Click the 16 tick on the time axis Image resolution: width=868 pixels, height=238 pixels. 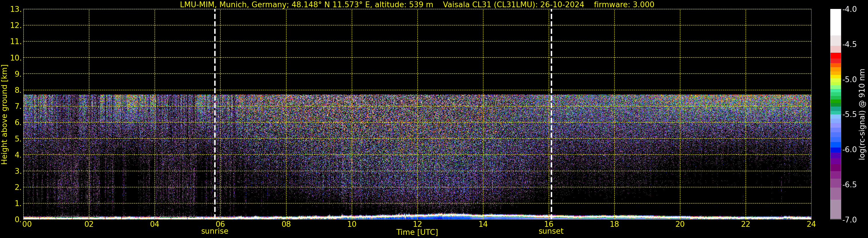tap(549, 224)
